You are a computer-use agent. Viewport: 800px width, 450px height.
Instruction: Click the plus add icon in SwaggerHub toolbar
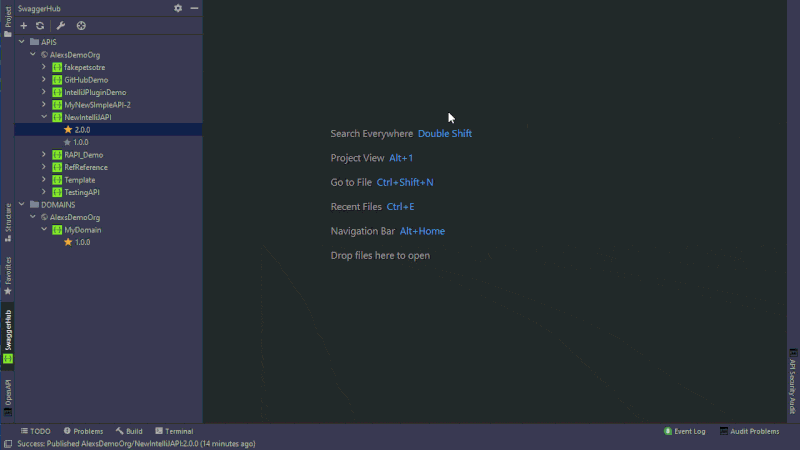(23, 26)
